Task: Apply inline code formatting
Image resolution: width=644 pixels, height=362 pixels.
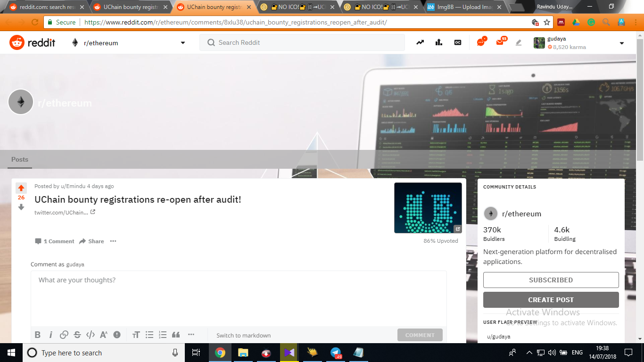Action: pyautogui.click(x=91, y=335)
